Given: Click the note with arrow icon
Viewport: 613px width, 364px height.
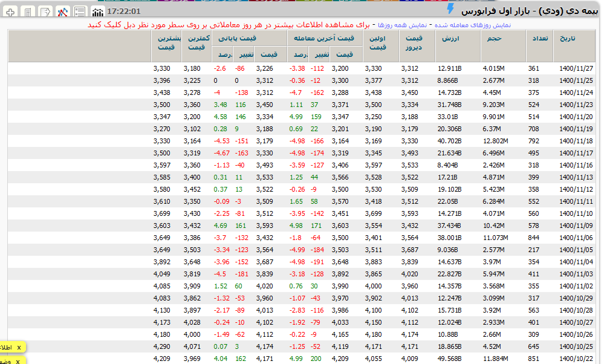Looking at the screenshot, I should point(45,11).
